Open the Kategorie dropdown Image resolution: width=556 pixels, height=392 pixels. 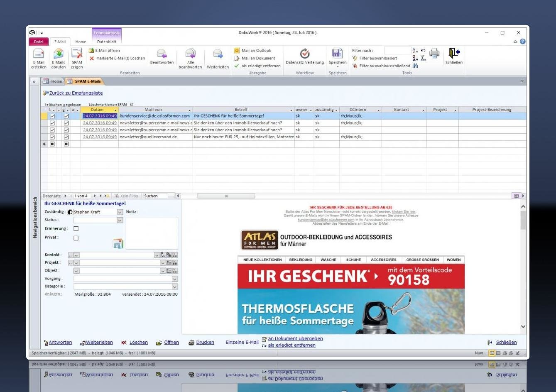click(175, 287)
